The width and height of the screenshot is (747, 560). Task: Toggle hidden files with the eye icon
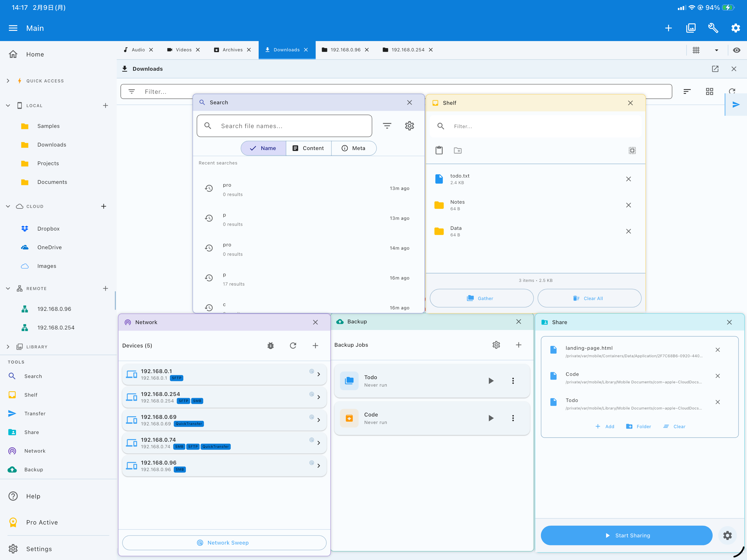tap(736, 50)
